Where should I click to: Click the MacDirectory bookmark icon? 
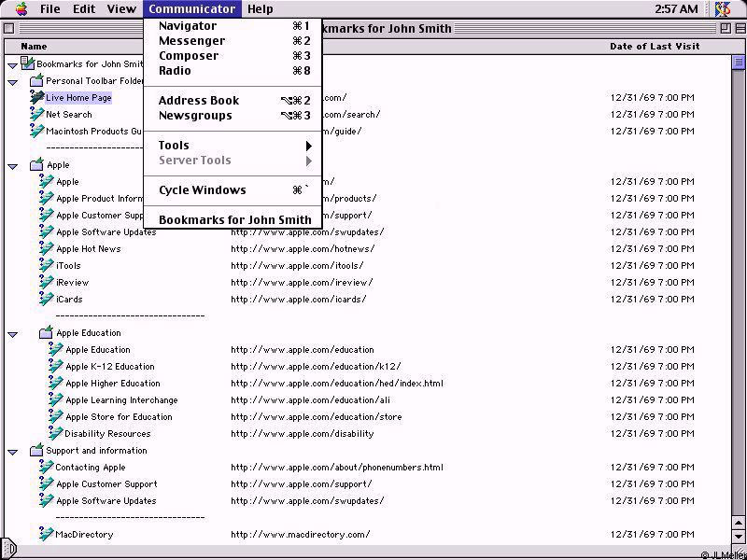pyautogui.click(x=47, y=534)
